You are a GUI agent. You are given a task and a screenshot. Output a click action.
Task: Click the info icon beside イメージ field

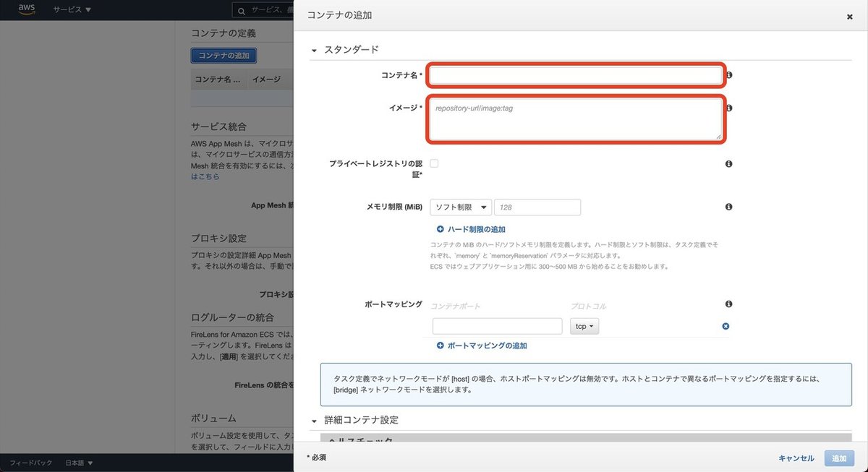pos(728,107)
